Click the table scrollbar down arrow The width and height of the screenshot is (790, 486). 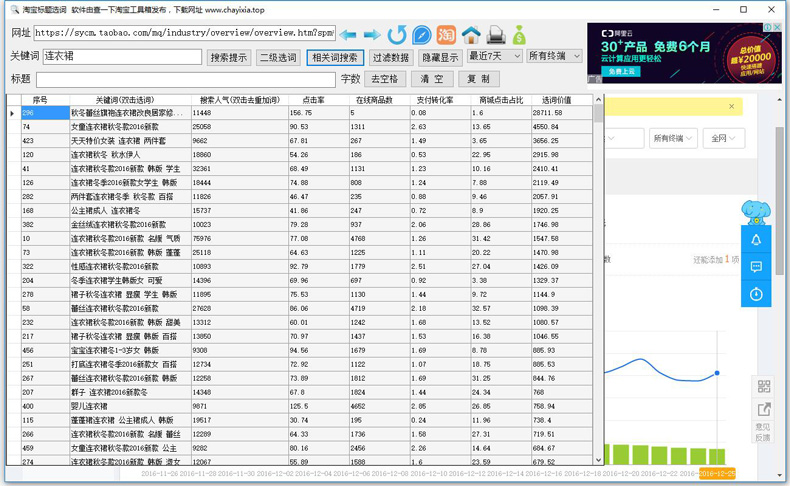[x=599, y=460]
